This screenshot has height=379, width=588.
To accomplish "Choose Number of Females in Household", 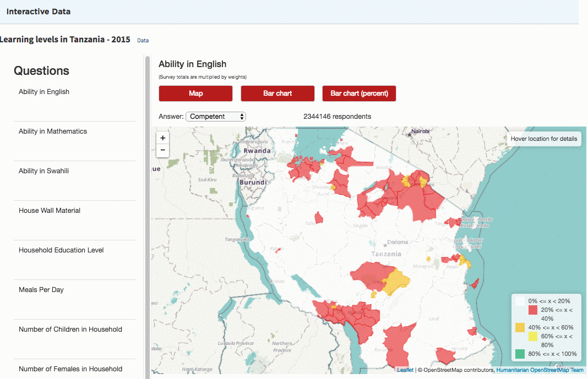I will tap(70, 369).
